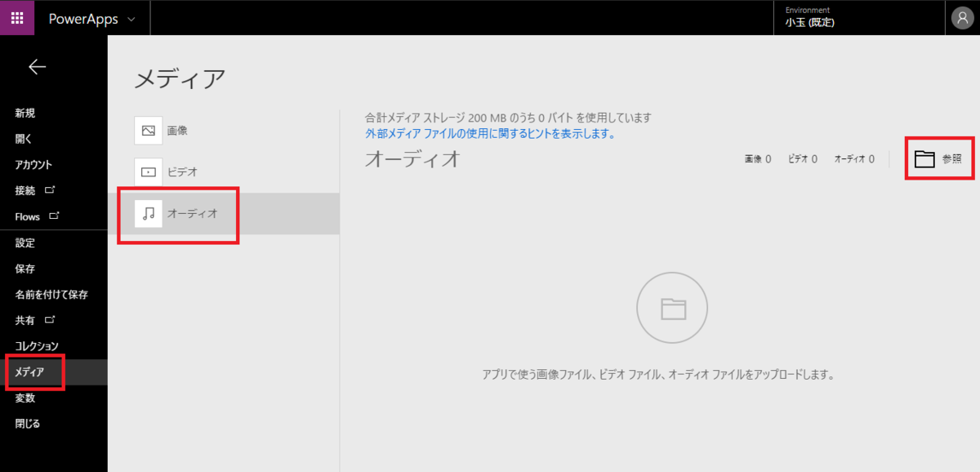Screen dimensions: 980x472
Task: Click the browse folder icon
Action: point(924,159)
